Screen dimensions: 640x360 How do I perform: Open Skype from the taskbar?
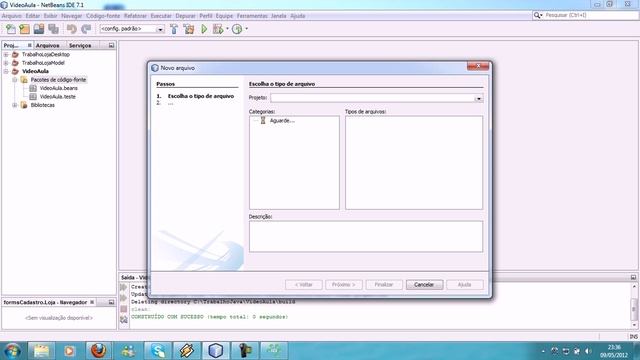click(158, 351)
